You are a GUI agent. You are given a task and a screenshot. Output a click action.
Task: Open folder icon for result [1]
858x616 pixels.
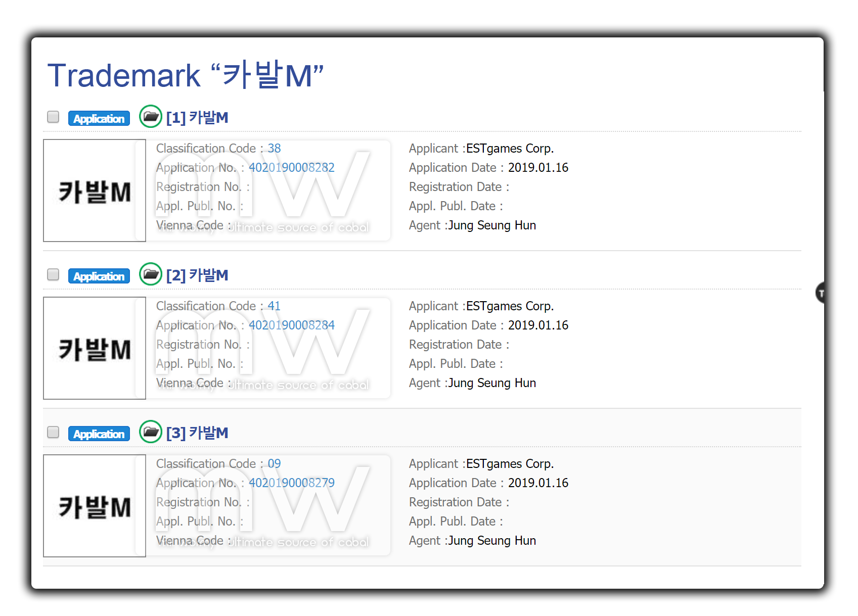tap(150, 117)
